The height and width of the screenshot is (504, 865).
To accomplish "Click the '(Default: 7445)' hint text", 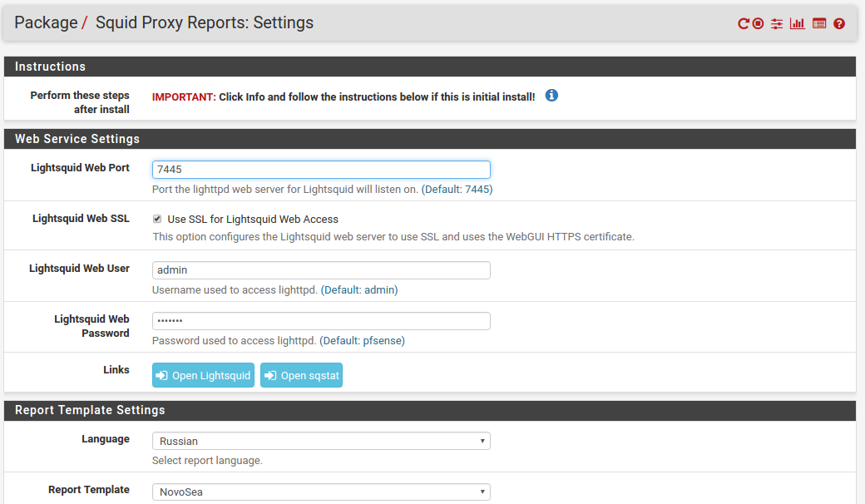I will [x=457, y=189].
